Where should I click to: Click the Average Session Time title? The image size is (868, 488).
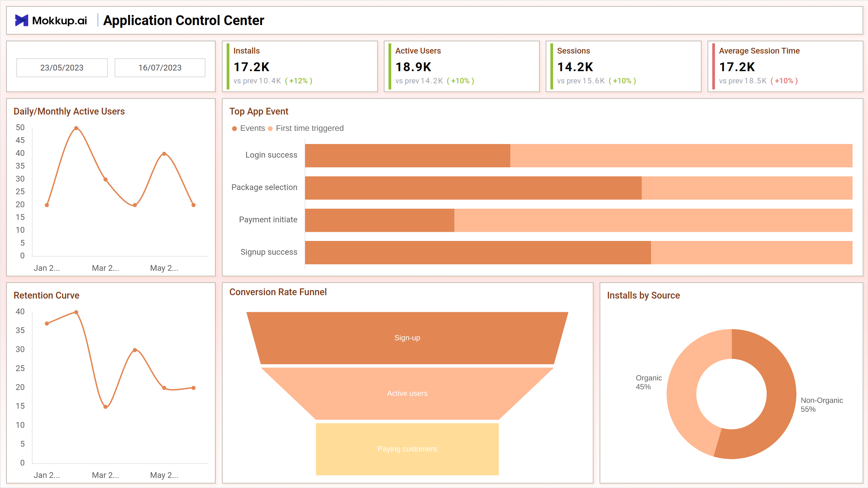(759, 51)
